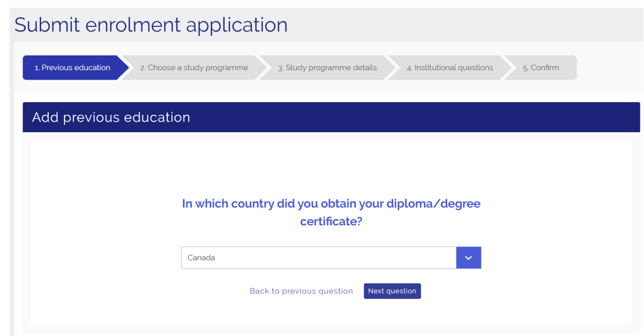Jump to the Study programme details step
Image resolution: width=644 pixels, height=336 pixels.
click(x=327, y=68)
